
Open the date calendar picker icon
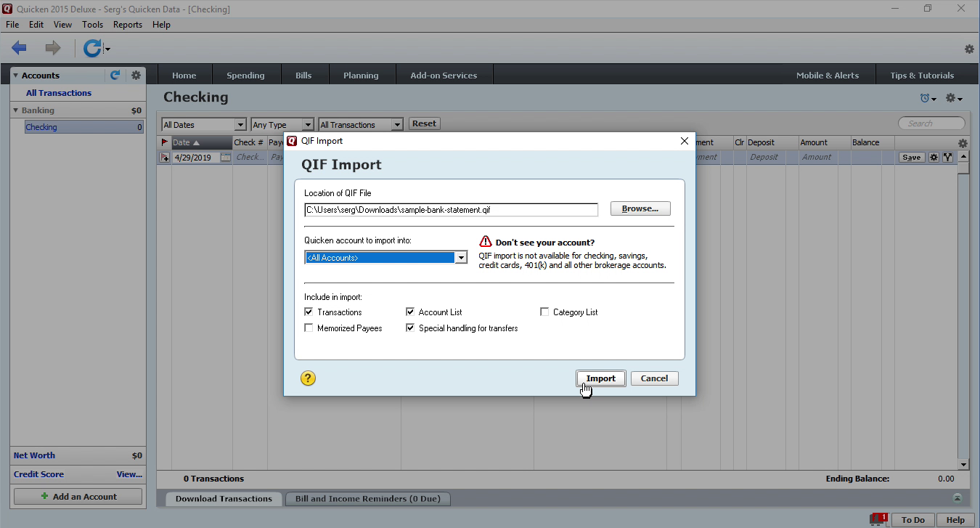226,157
